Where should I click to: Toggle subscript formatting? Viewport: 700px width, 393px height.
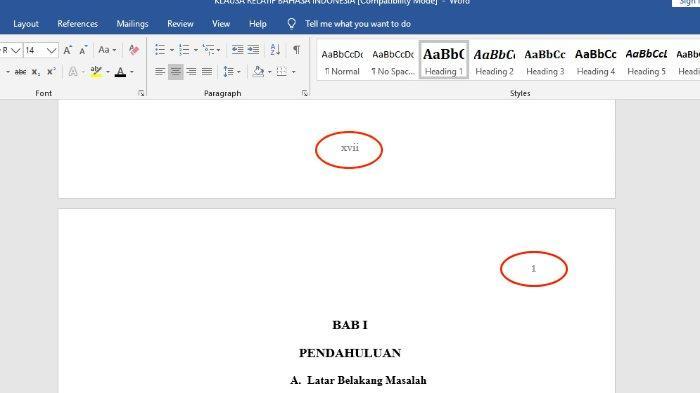pos(36,72)
